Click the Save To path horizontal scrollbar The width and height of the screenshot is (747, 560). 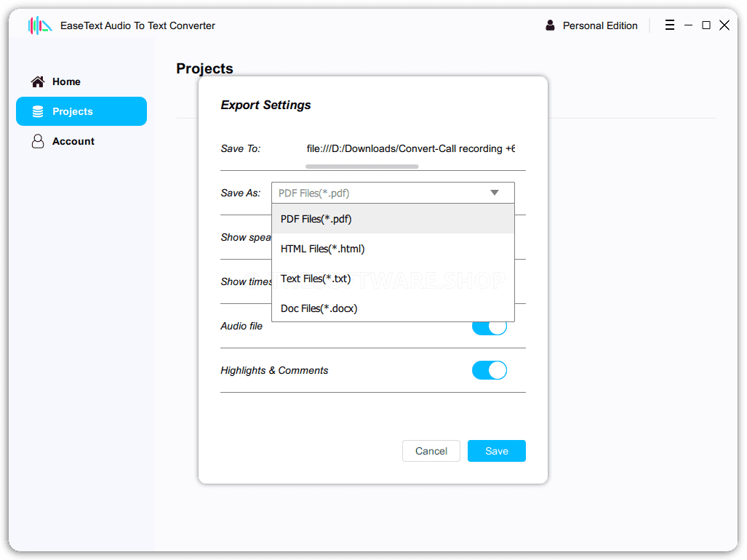point(362,167)
